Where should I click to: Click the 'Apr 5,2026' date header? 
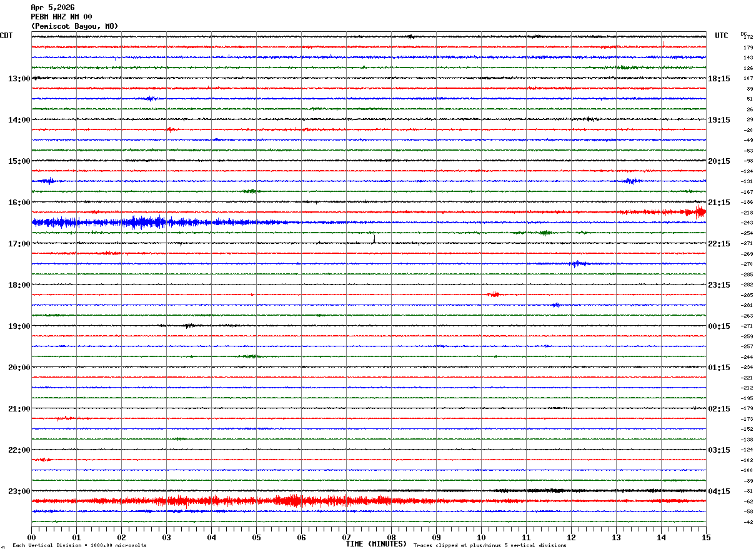click(52, 8)
